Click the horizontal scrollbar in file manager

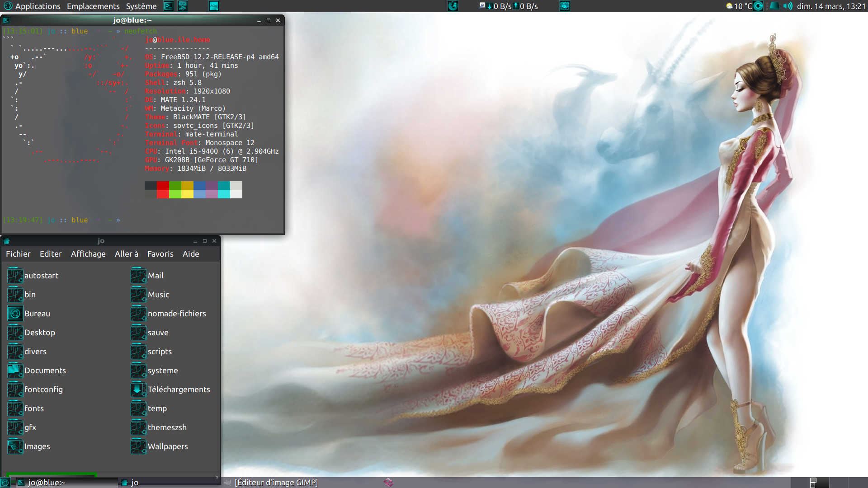tap(51, 475)
